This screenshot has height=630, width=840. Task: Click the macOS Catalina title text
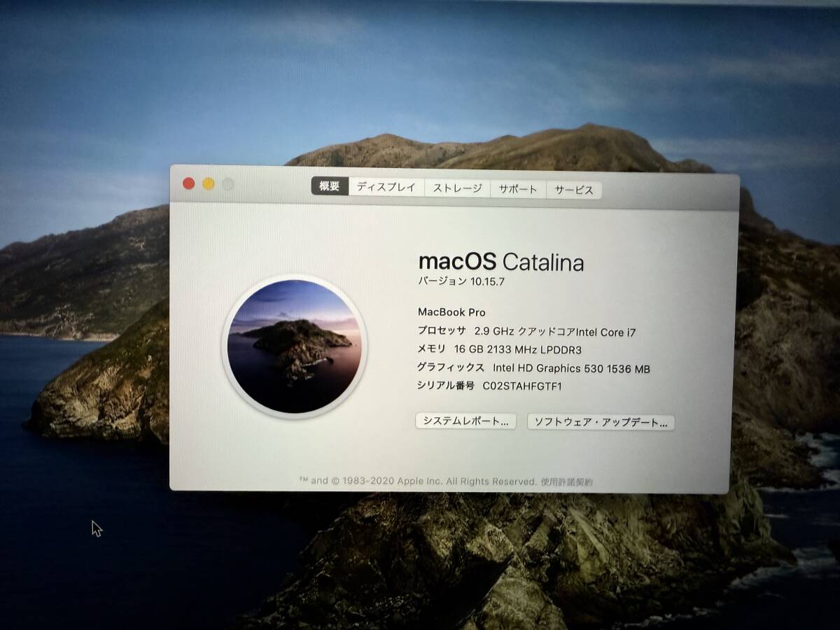pyautogui.click(x=501, y=262)
